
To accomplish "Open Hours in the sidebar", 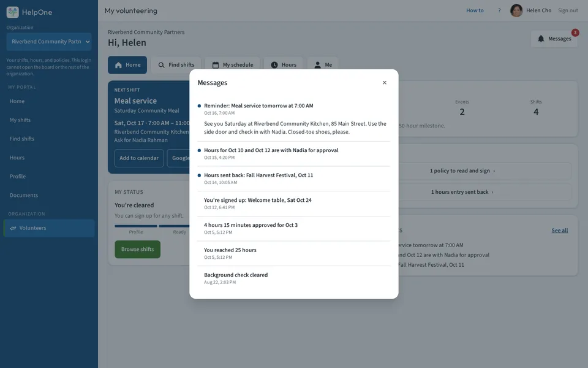I will point(49,158).
